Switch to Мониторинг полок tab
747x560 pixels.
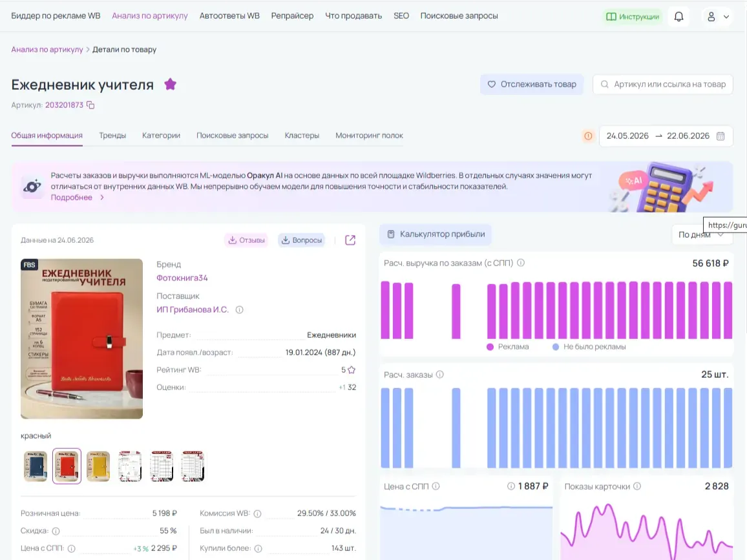pos(369,136)
